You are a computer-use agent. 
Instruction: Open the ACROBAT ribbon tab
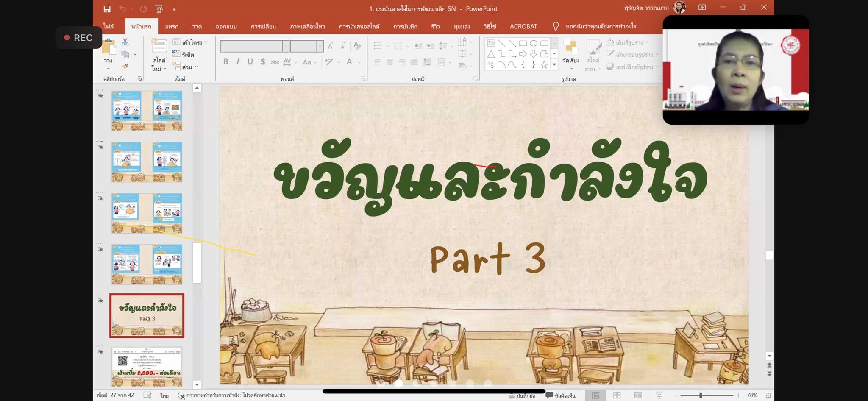pos(523,26)
